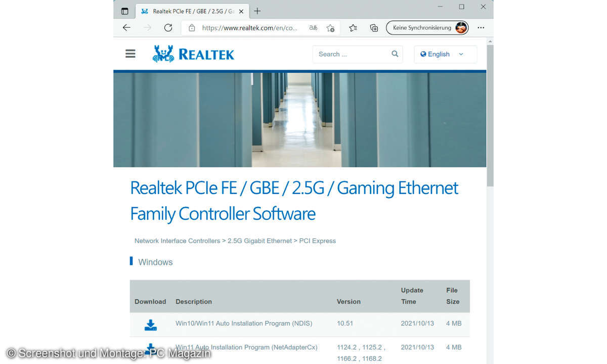
Task: Open Network Interface Controllers breadcrumb
Action: coord(177,241)
